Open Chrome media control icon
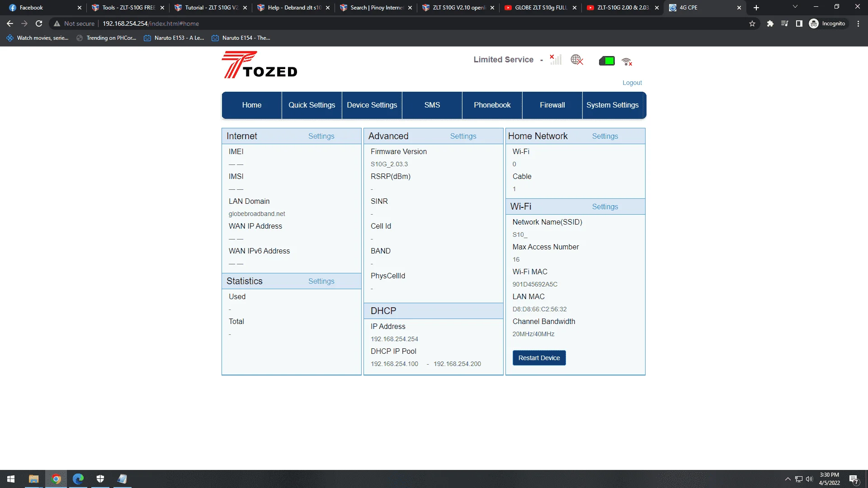The height and width of the screenshot is (488, 868). click(784, 23)
